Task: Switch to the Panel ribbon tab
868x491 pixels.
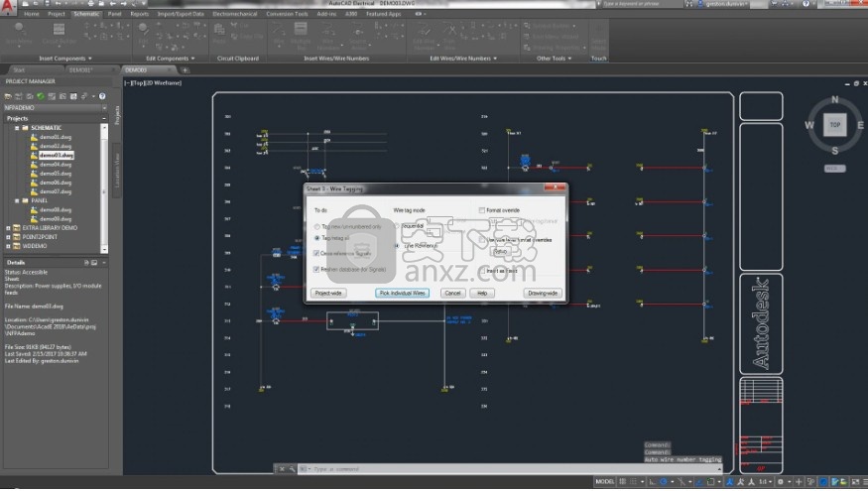Action: (115, 14)
